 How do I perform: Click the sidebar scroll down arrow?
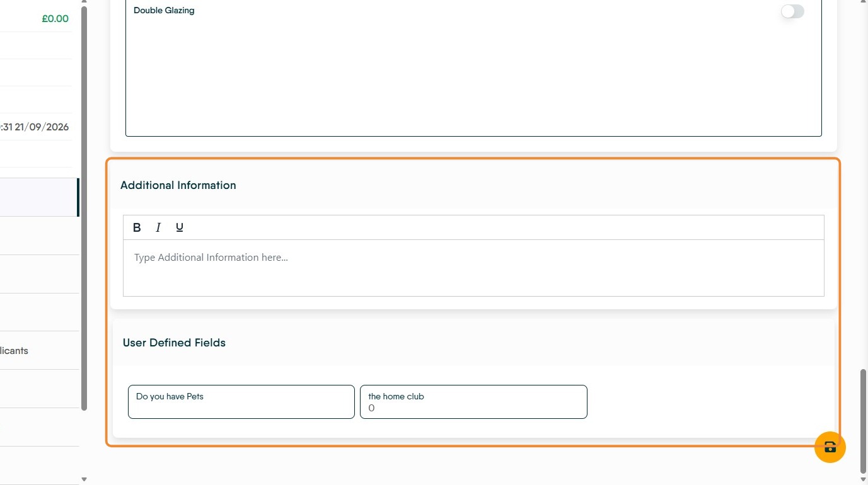coord(84,480)
